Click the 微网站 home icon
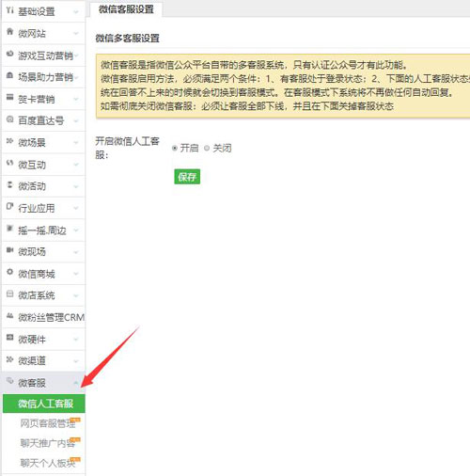470x476 pixels. point(10,32)
